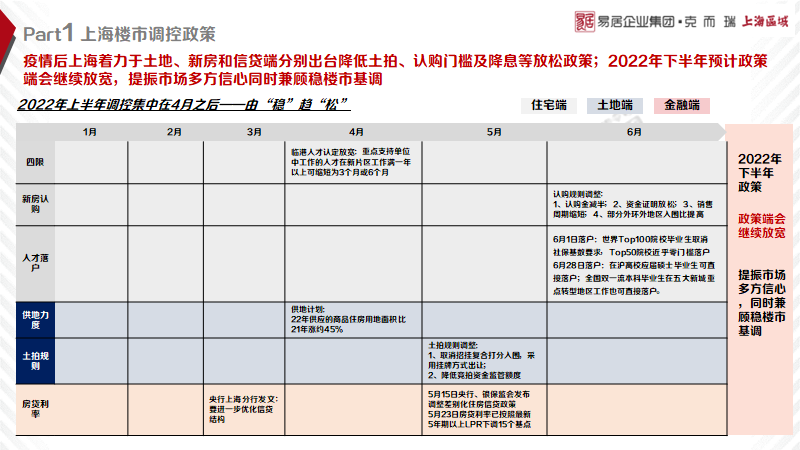
Task: Click the 6月28日落户 policy text
Action: [634, 278]
